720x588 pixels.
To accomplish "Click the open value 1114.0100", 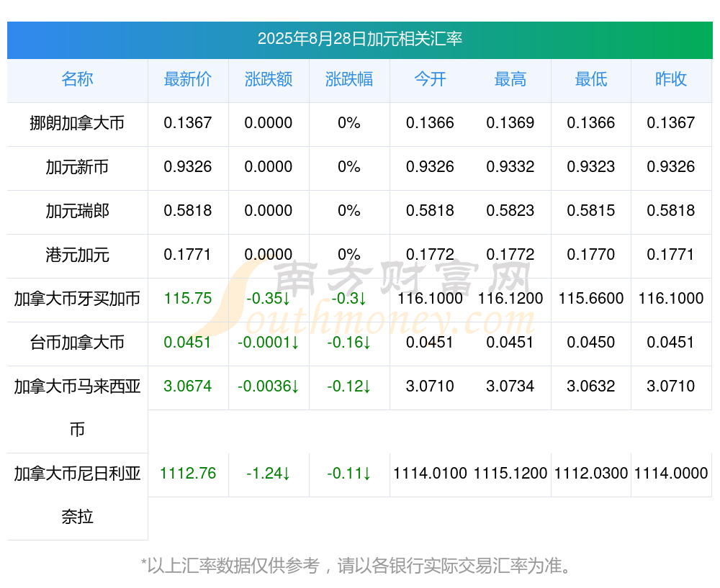I will pyautogui.click(x=430, y=474).
